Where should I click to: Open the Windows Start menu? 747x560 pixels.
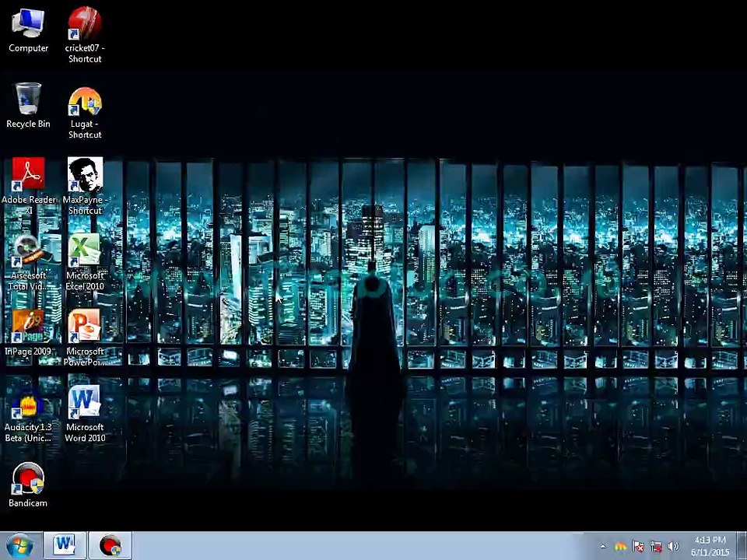click(x=20, y=546)
